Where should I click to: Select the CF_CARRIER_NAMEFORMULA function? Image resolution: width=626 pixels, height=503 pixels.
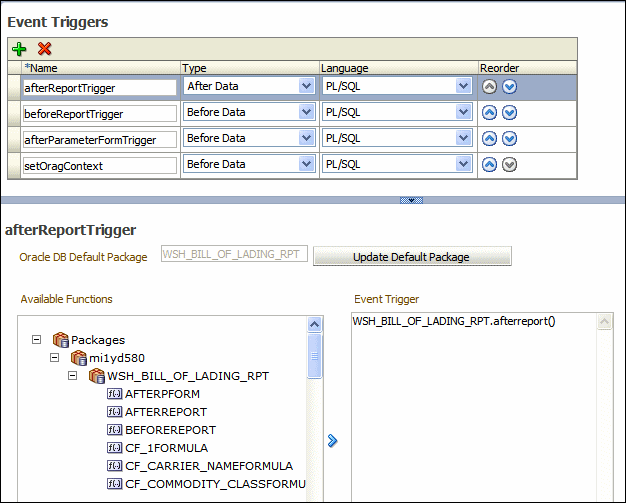[209, 466]
